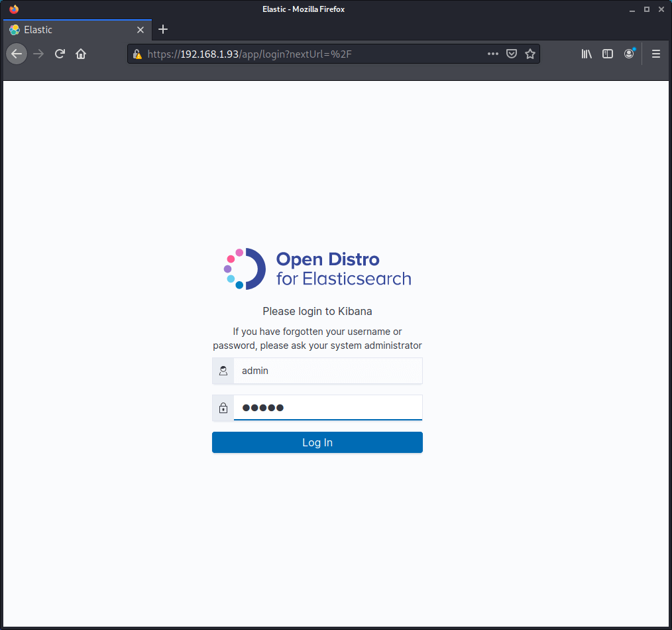Click the forgotten username or password notice
672x630 pixels.
click(x=317, y=338)
